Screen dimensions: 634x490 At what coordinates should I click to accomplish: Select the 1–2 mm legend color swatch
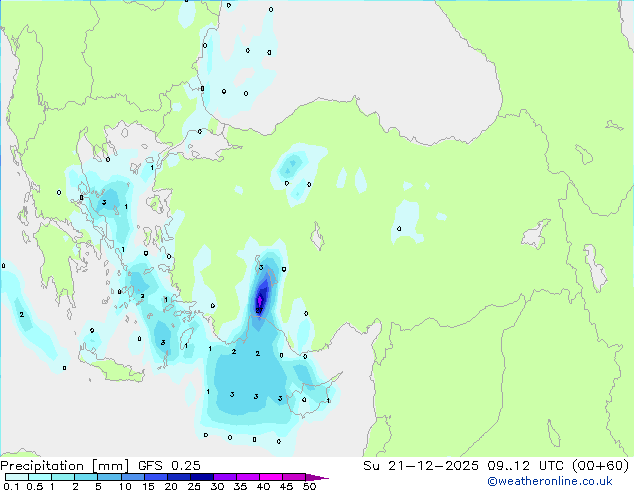coord(63,477)
